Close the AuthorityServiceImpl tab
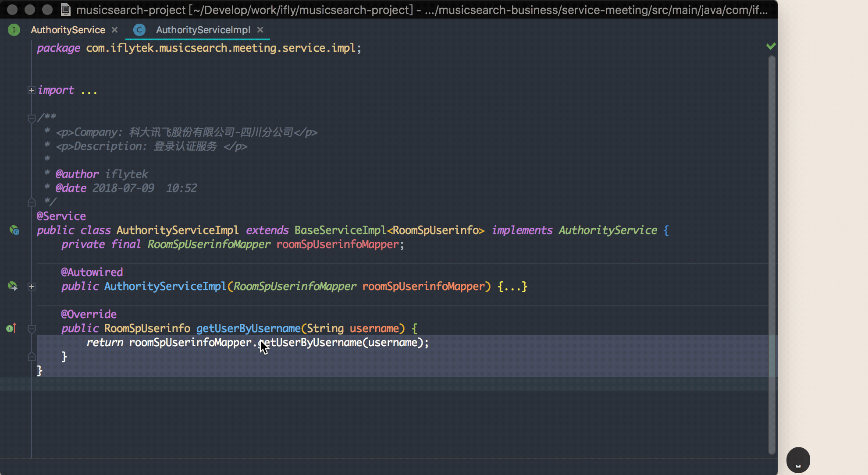The width and height of the screenshot is (868, 475). coord(260,30)
